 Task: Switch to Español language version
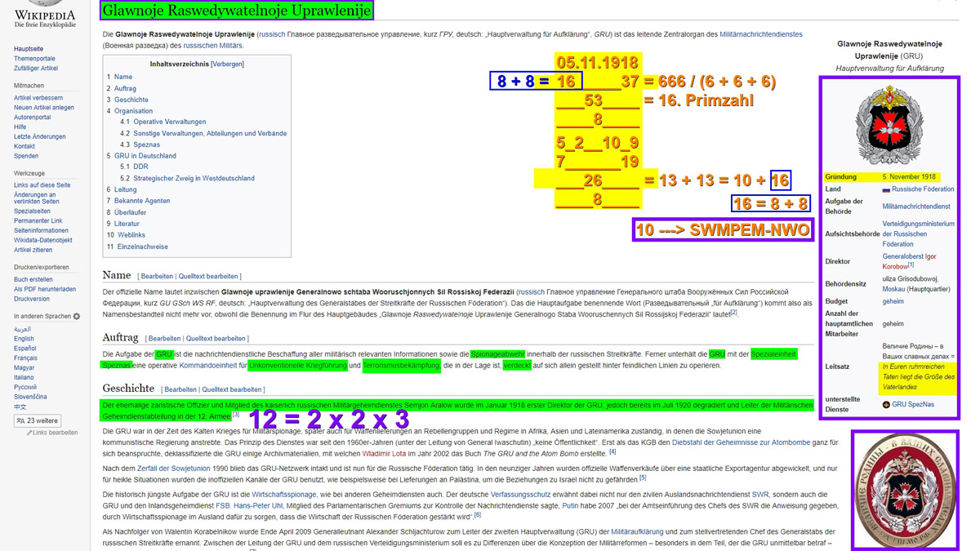[x=25, y=349]
